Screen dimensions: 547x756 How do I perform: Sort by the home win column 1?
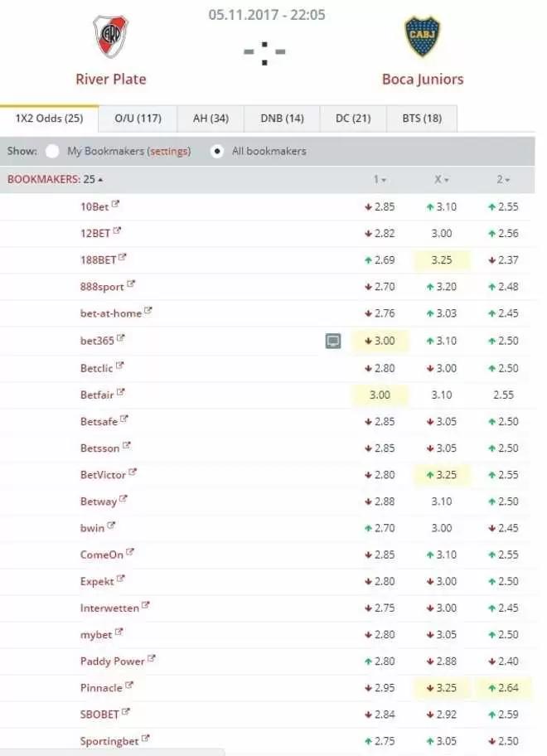[x=380, y=180]
